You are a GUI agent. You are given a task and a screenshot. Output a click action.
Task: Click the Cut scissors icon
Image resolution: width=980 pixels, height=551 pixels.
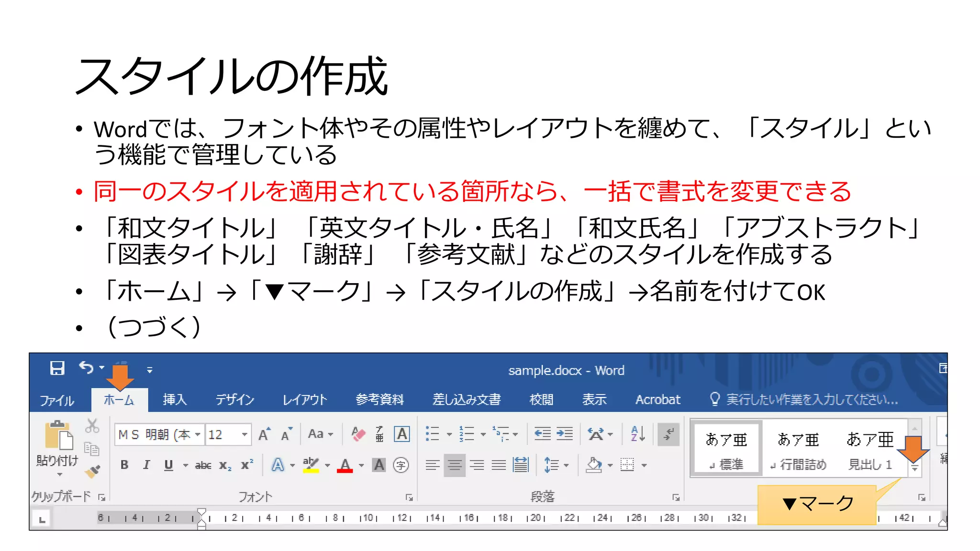92,426
